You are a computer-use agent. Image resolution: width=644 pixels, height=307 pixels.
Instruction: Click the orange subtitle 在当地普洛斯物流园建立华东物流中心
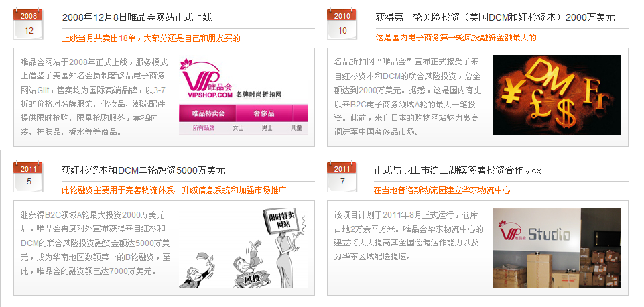pyautogui.click(x=442, y=190)
